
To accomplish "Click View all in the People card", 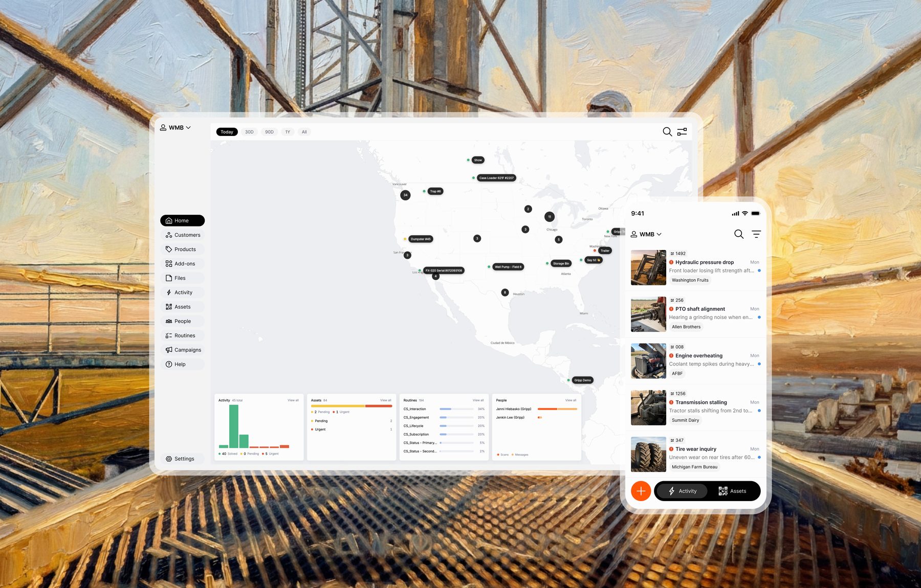I will 571,400.
